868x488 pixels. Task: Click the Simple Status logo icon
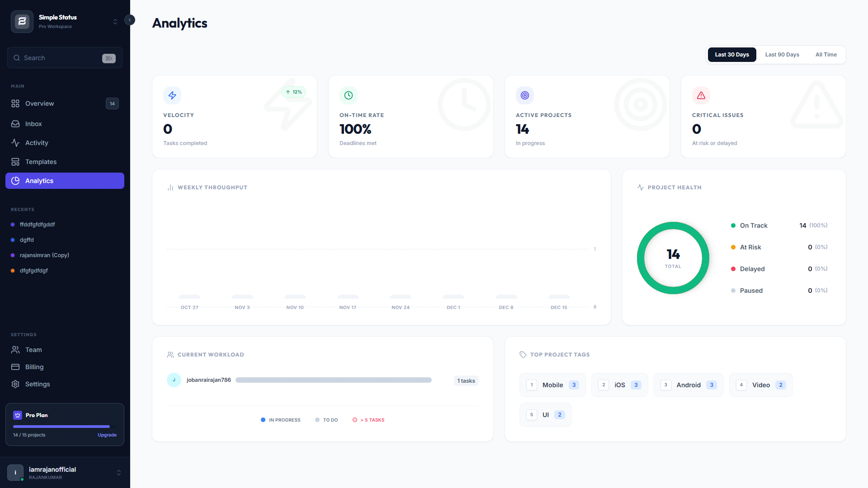point(22,21)
